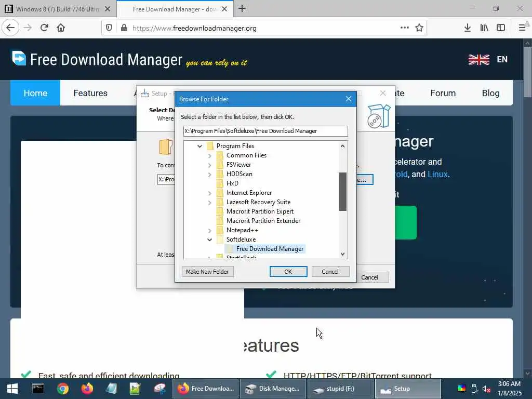This screenshot has width=532, height=399.
Task: Go back using the browser back arrow
Action: point(10,28)
